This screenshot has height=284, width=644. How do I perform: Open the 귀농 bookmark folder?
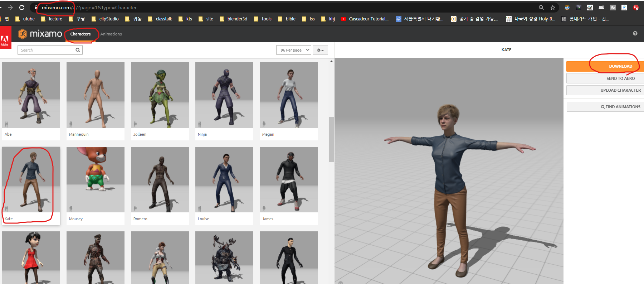133,19
